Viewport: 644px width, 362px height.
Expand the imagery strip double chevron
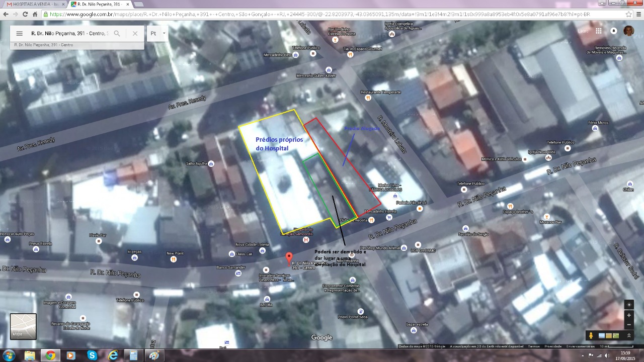tap(628, 335)
